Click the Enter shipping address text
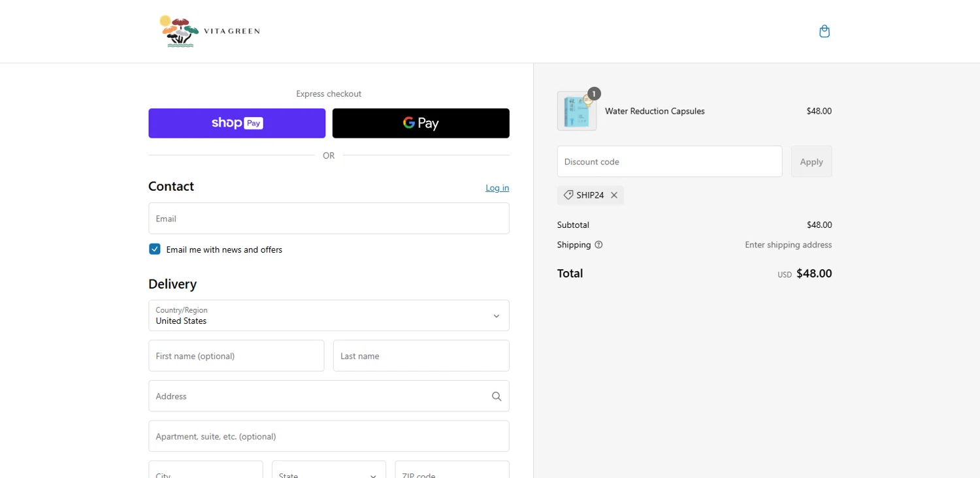The image size is (980, 478). click(x=789, y=245)
